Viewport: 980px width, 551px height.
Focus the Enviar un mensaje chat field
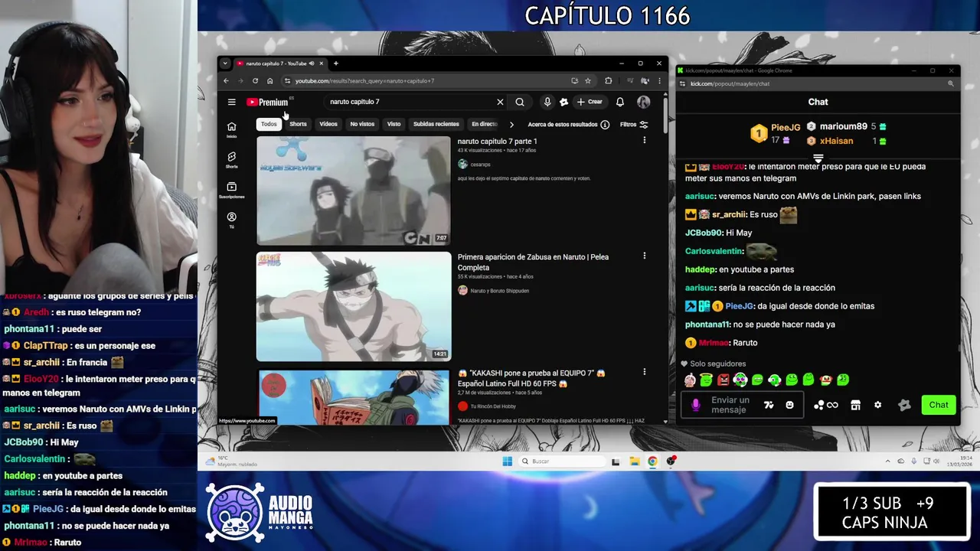coord(733,405)
